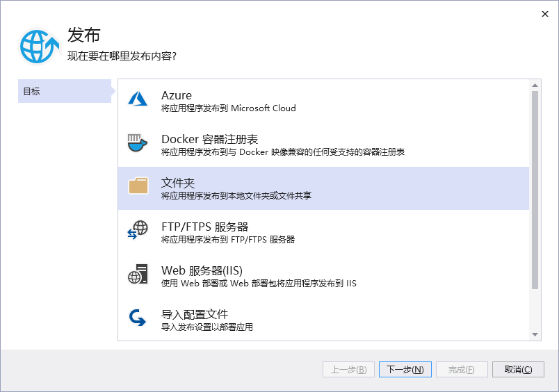Click the folder icon for 文件夹

coord(138,186)
